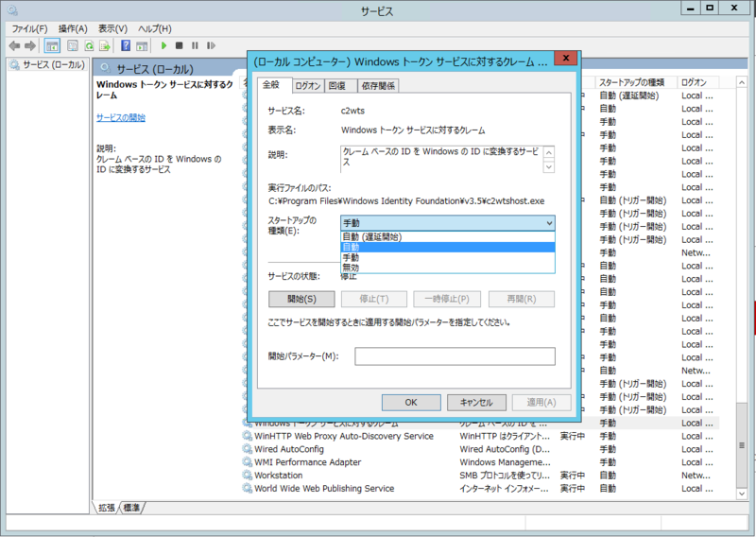
Task: Click the Stop service square icon
Action: click(180, 45)
